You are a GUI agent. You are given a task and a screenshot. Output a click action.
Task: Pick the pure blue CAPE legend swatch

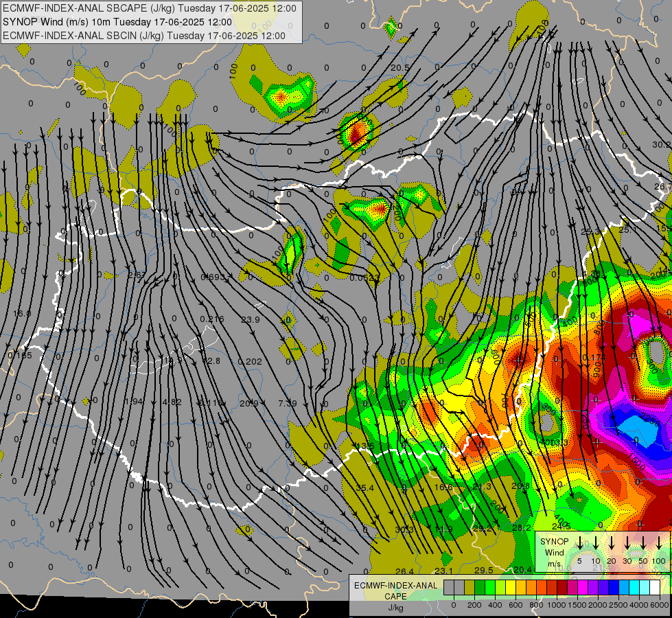click(x=613, y=587)
